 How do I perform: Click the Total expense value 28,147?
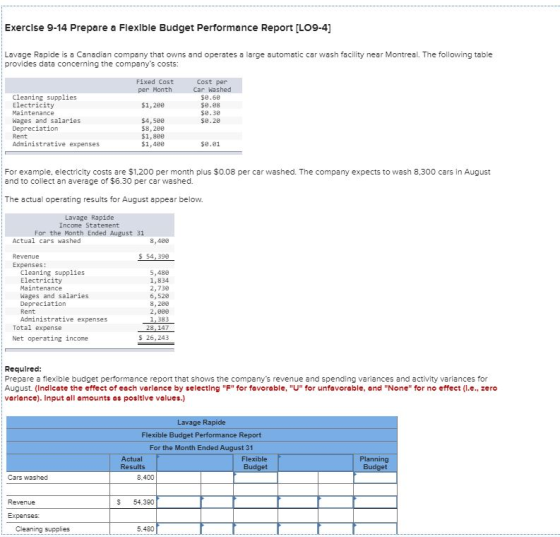(158, 328)
